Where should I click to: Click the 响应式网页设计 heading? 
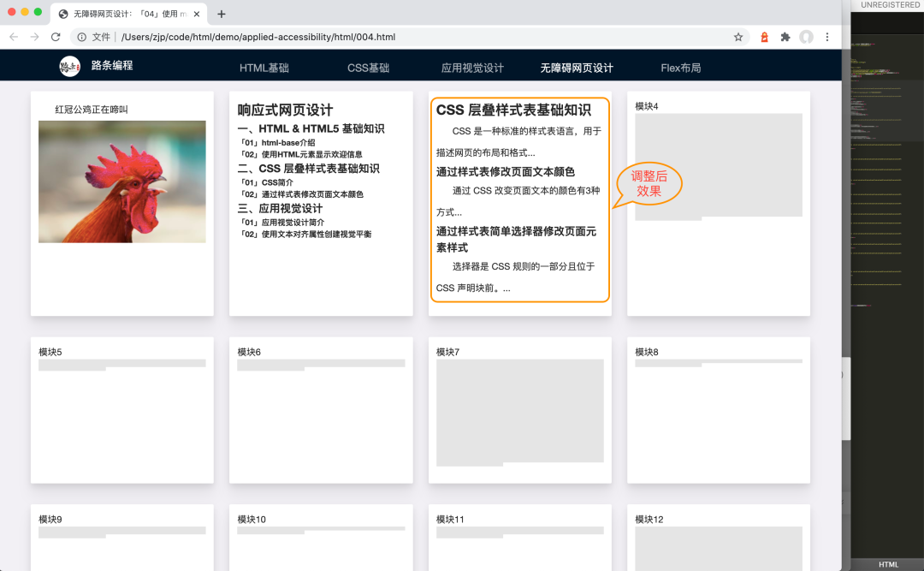click(x=285, y=110)
